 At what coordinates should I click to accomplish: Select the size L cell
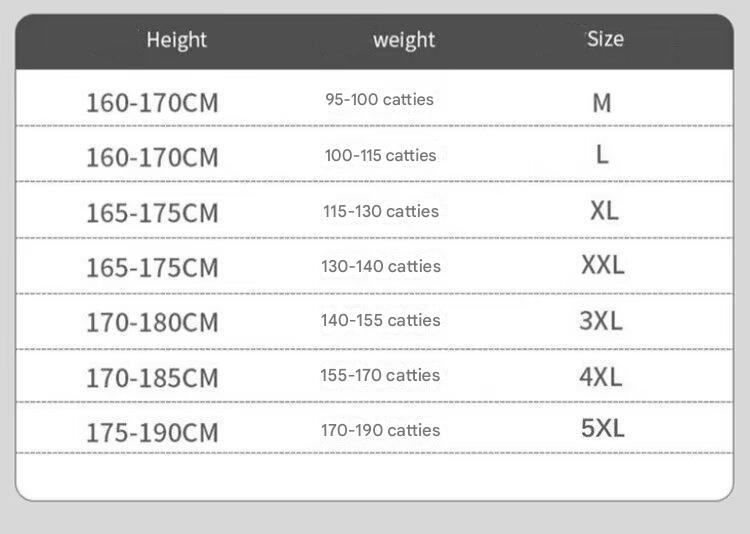[x=601, y=156]
